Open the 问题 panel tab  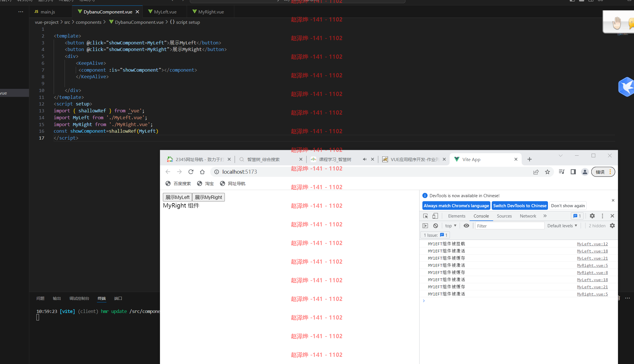pyautogui.click(x=40, y=298)
